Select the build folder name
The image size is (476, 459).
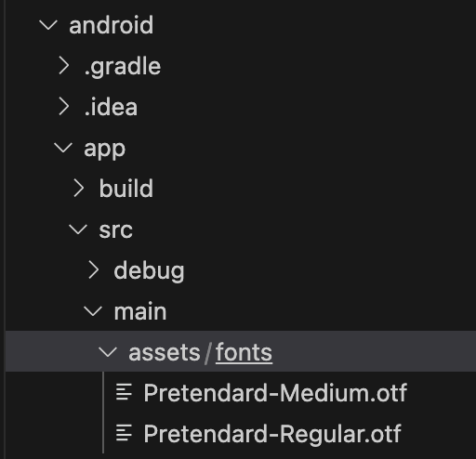click(126, 189)
